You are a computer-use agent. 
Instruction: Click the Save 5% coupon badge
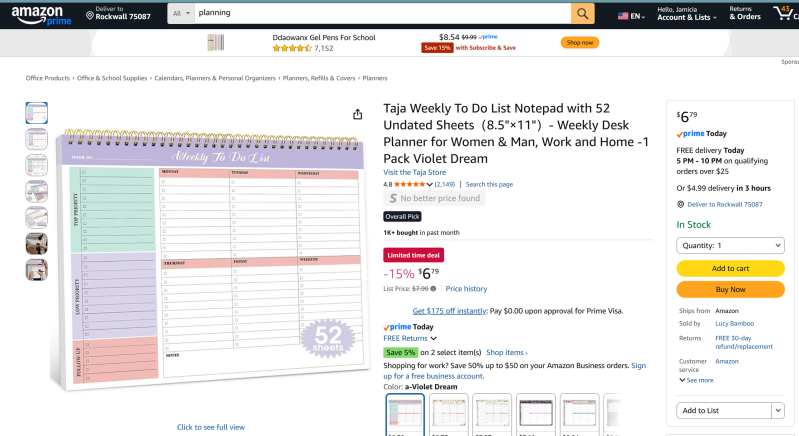coord(401,352)
